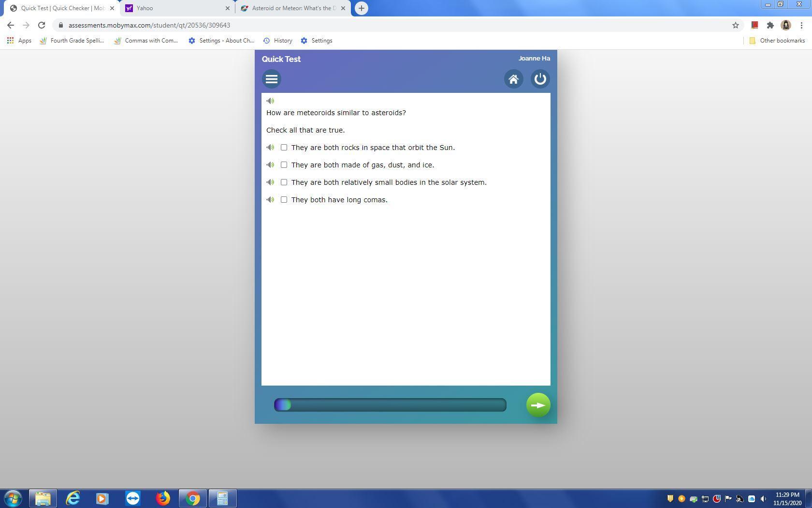The width and height of the screenshot is (812, 508).
Task: Go back to the previous page
Action: 11,25
